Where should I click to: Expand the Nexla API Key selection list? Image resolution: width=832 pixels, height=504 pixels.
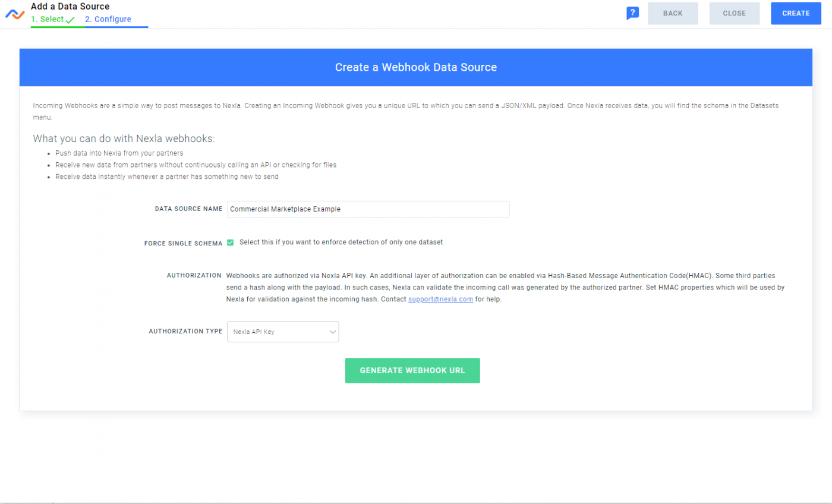(x=283, y=331)
